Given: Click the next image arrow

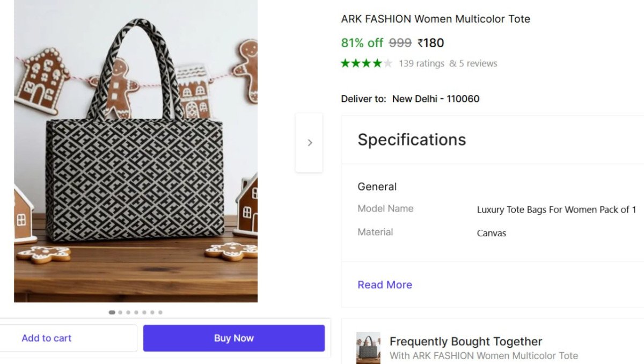Looking at the screenshot, I should click(310, 143).
